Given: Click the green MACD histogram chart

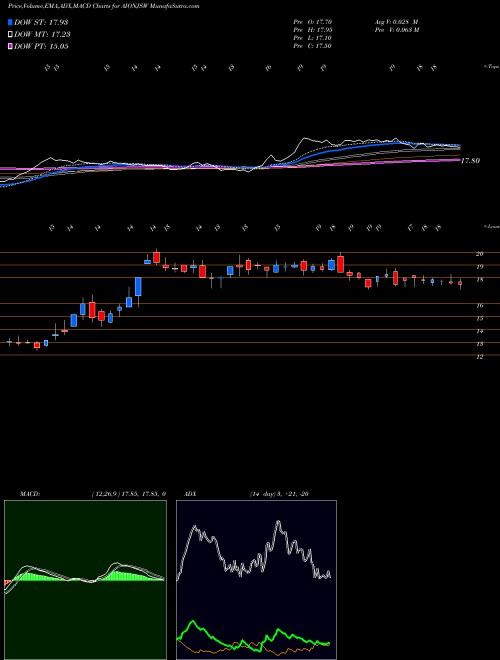Looking at the screenshot, I should 85,580.
